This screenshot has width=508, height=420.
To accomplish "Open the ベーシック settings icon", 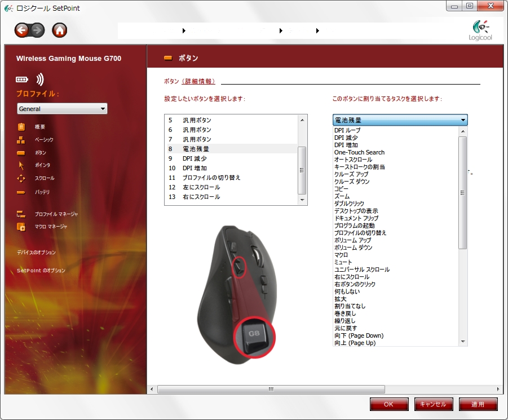I will click(x=21, y=140).
